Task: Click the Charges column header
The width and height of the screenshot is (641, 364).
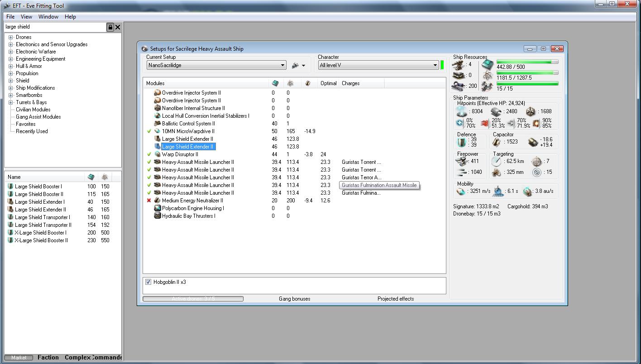Action: tap(362, 83)
